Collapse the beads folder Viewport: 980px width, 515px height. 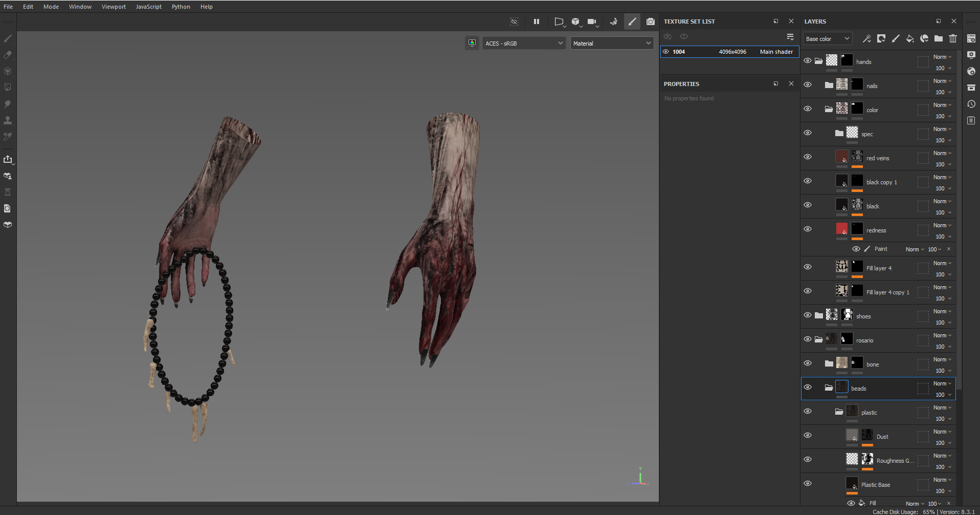click(x=829, y=388)
